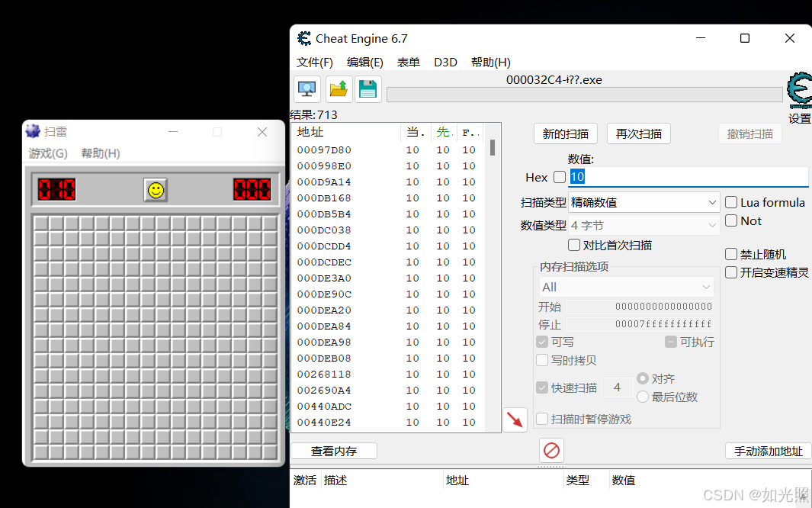This screenshot has width=812, height=508.
Task: Open the process list computer icon
Action: [x=307, y=89]
